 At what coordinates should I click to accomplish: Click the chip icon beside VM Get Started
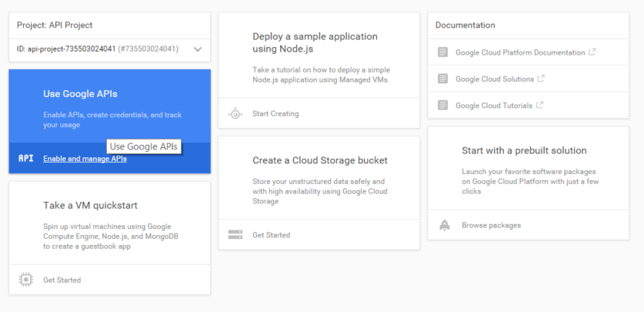[x=26, y=280]
